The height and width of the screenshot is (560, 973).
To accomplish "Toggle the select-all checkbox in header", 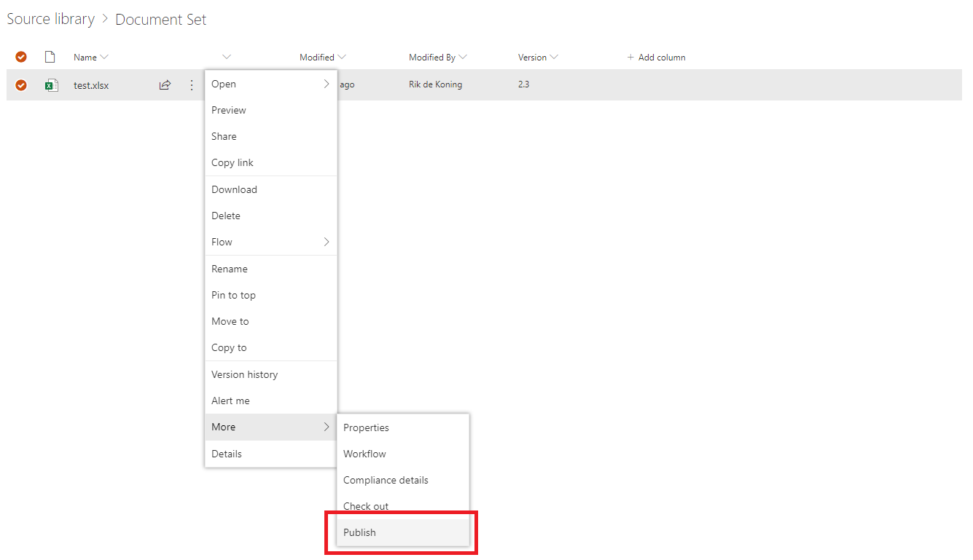I will tap(21, 57).
